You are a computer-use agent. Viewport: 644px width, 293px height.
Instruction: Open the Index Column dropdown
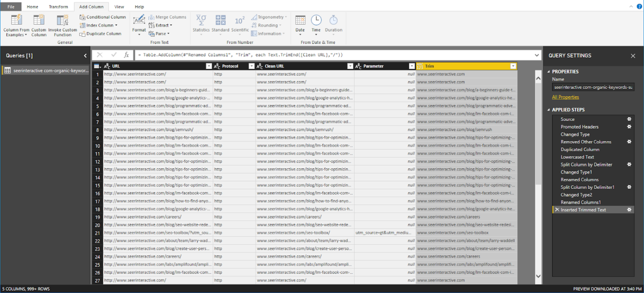click(x=116, y=25)
